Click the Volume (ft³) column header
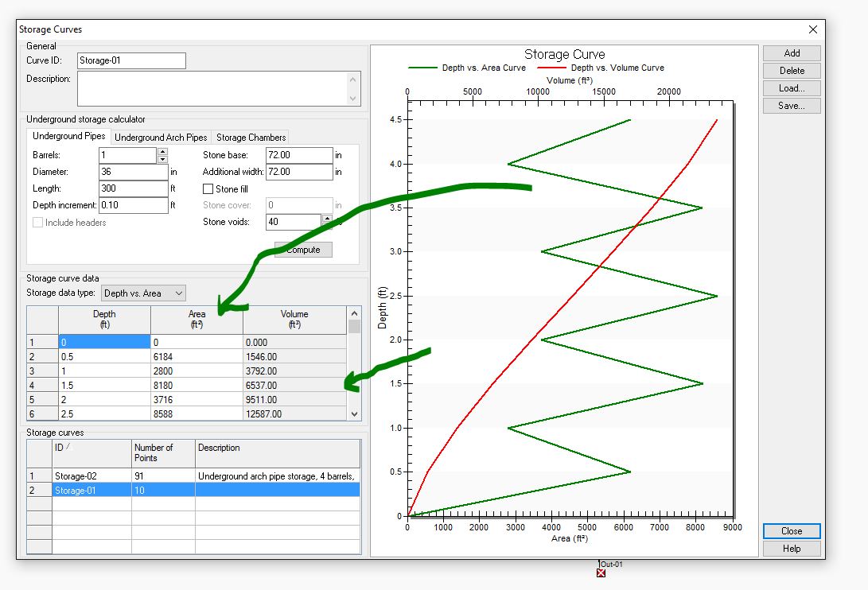 pos(294,320)
